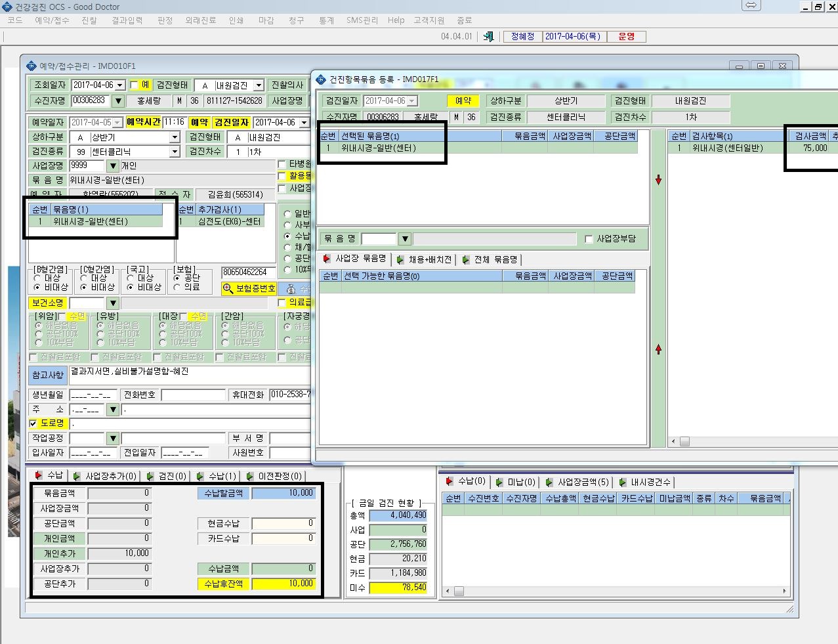Click the red up arrow between the lists
The height and width of the screenshot is (644, 838).
(658, 349)
